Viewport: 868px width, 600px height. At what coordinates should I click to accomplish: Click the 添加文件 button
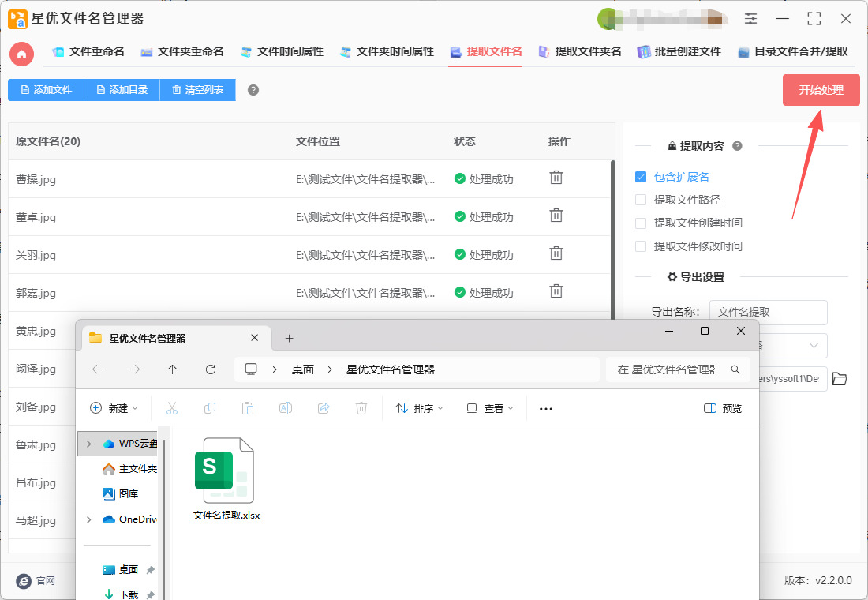click(46, 90)
